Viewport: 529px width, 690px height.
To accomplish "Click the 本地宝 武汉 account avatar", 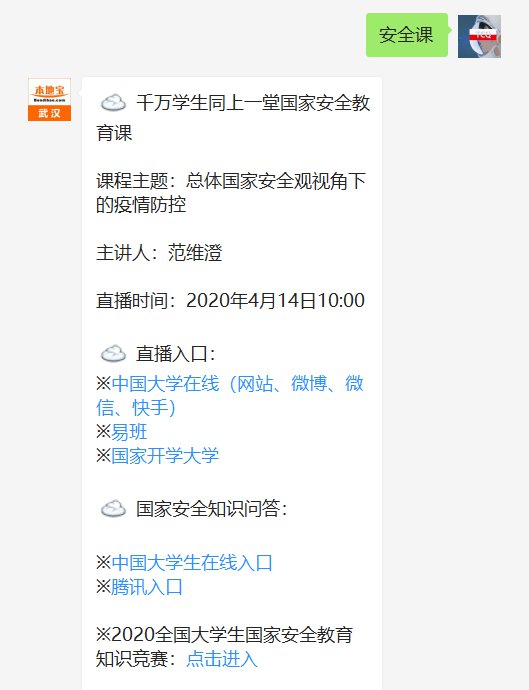I will click(x=49, y=99).
